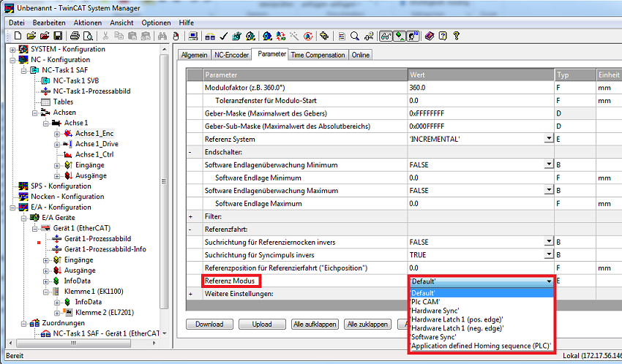
Task: Select Achse 1_Enc in the tree
Action: [94, 134]
